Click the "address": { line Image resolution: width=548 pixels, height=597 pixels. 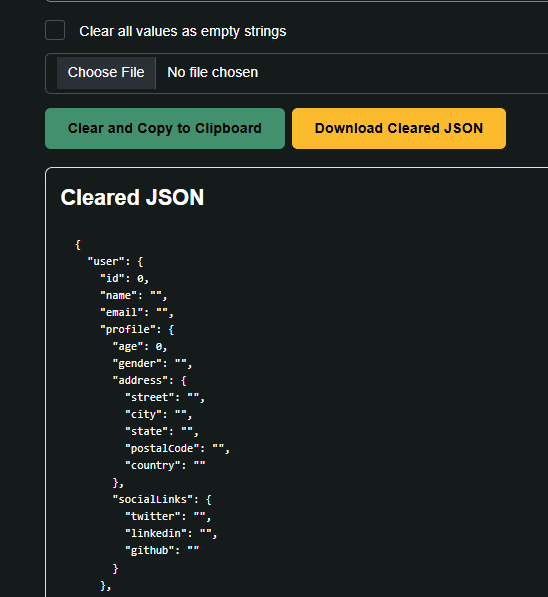click(150, 381)
